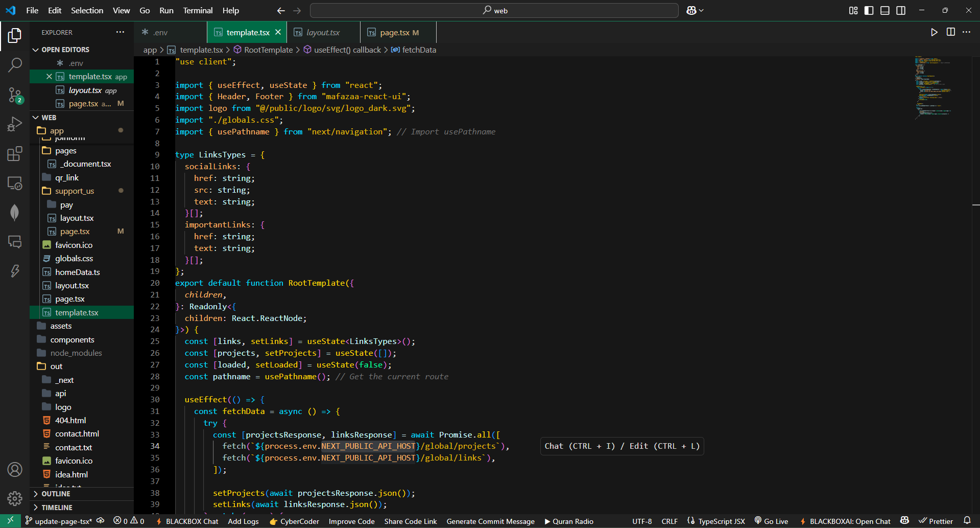Image resolution: width=980 pixels, height=528 pixels.
Task: Click Generate Commit Message button
Action: coord(490,521)
